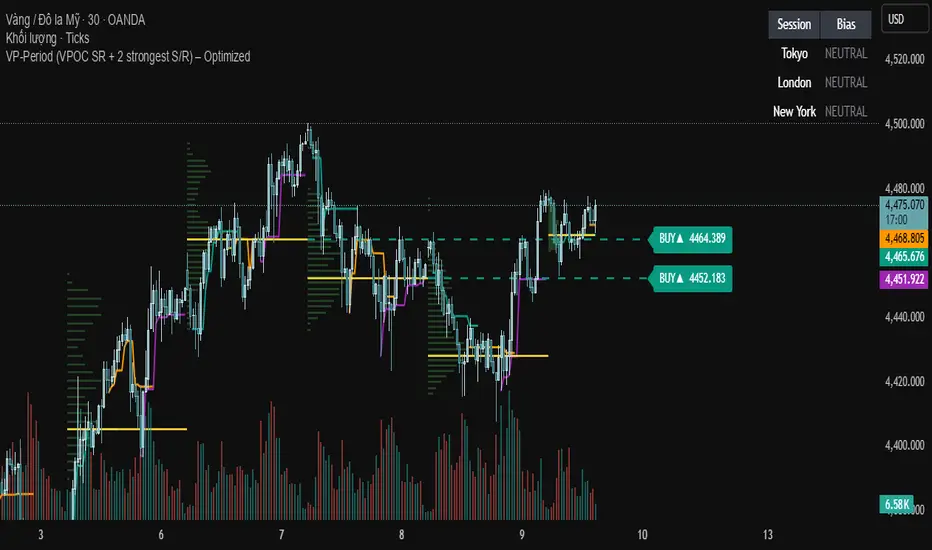Click the purple 4,451.922 price tag
Viewport: 932px width, 550px height.
[x=904, y=280]
